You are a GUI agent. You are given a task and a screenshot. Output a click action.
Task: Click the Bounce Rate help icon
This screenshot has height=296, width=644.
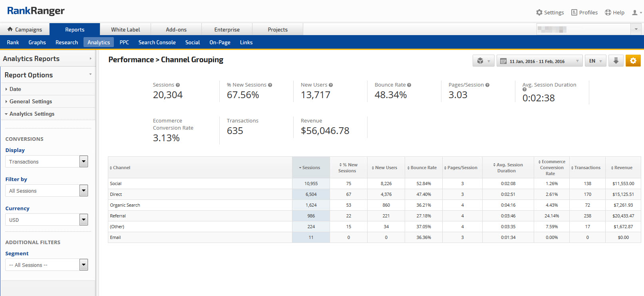[x=409, y=85]
